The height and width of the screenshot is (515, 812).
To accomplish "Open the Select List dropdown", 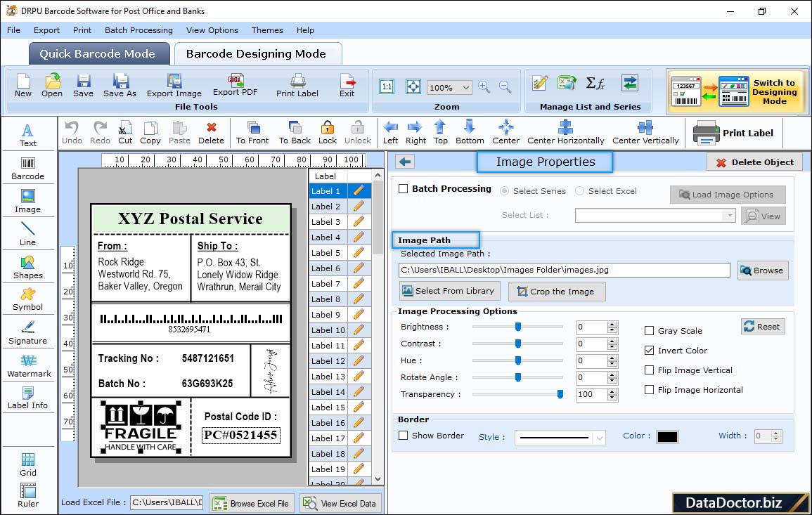I will coord(730,215).
